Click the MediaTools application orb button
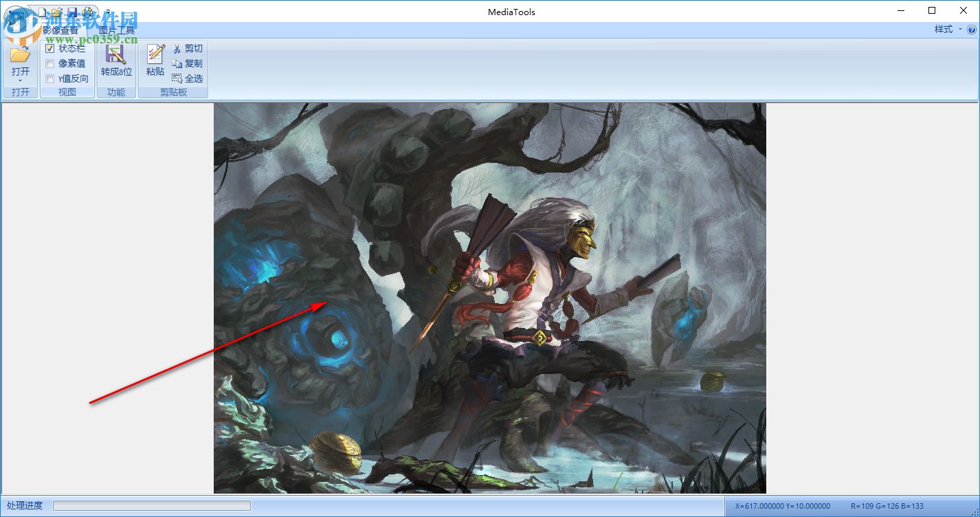Viewport: 980px width, 517px height. (17, 19)
